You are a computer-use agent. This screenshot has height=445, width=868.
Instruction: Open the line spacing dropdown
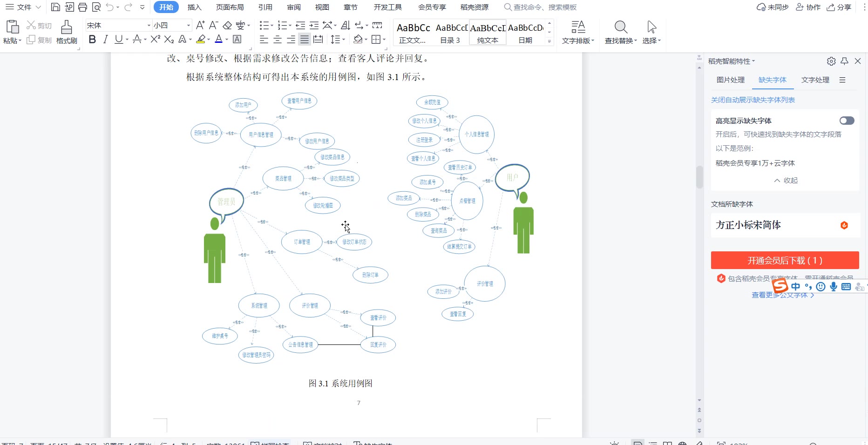click(343, 40)
